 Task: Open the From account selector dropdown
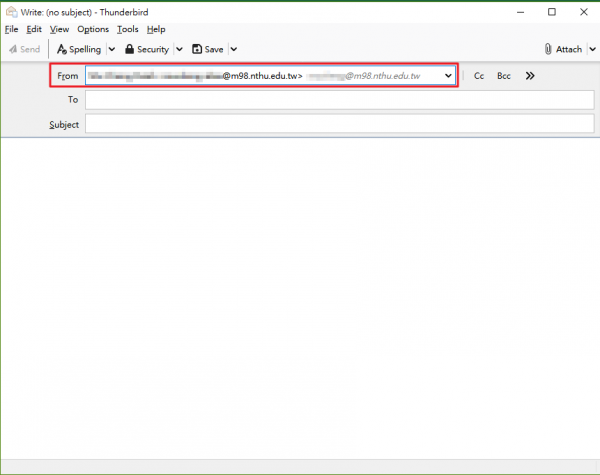(x=448, y=76)
